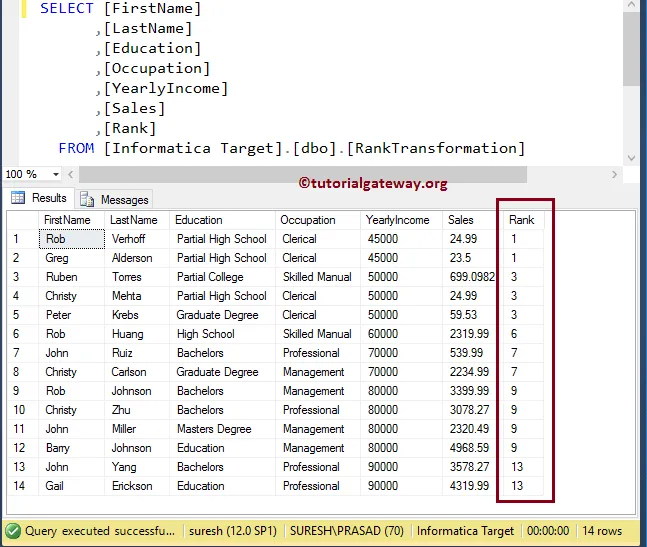Click the suresh (12.0 SP1) status entry
647x547 pixels.
233,531
